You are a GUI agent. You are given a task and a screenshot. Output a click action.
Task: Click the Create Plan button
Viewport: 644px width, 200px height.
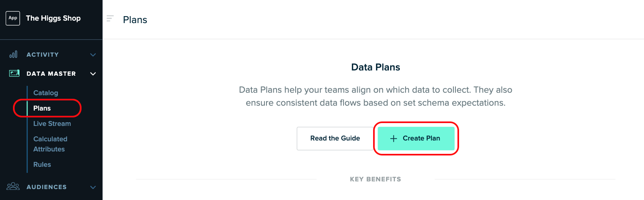(416, 138)
